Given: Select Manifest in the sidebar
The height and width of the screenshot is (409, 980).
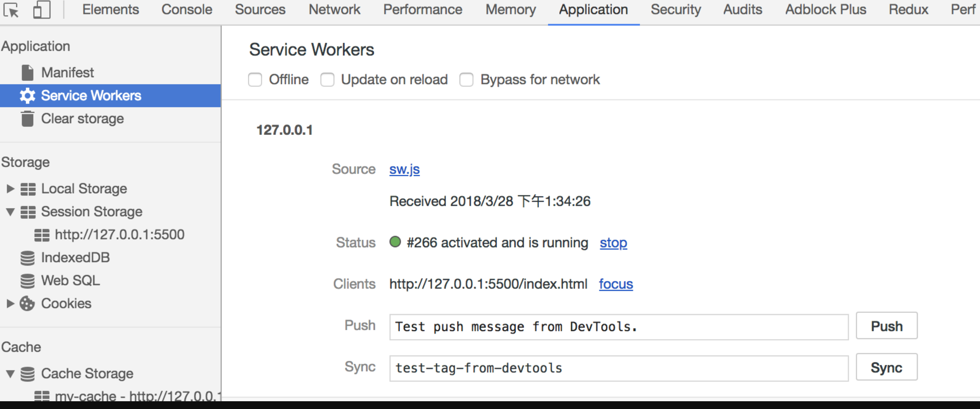Looking at the screenshot, I should click(67, 73).
